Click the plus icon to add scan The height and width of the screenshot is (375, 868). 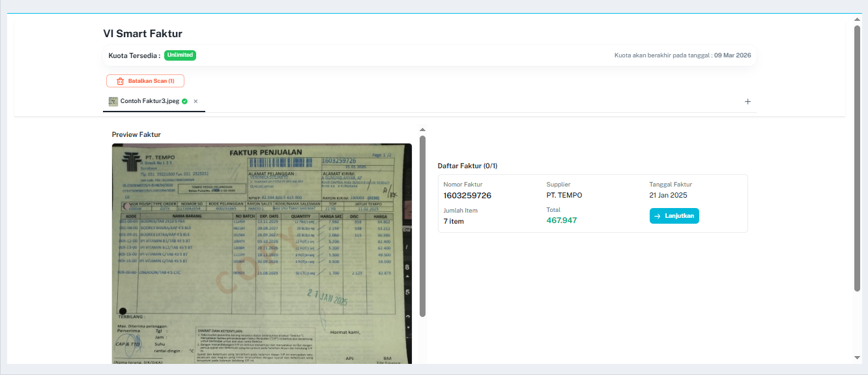tap(747, 102)
